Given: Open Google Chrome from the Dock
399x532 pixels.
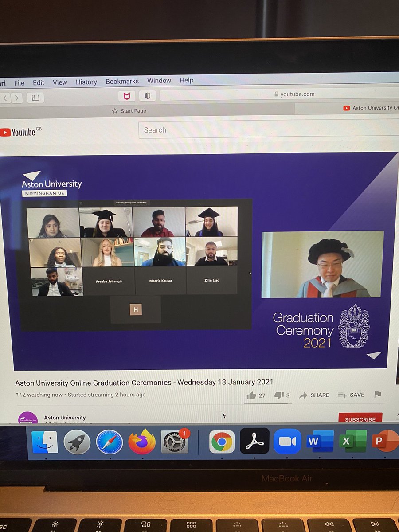Looking at the screenshot, I should 222,442.
